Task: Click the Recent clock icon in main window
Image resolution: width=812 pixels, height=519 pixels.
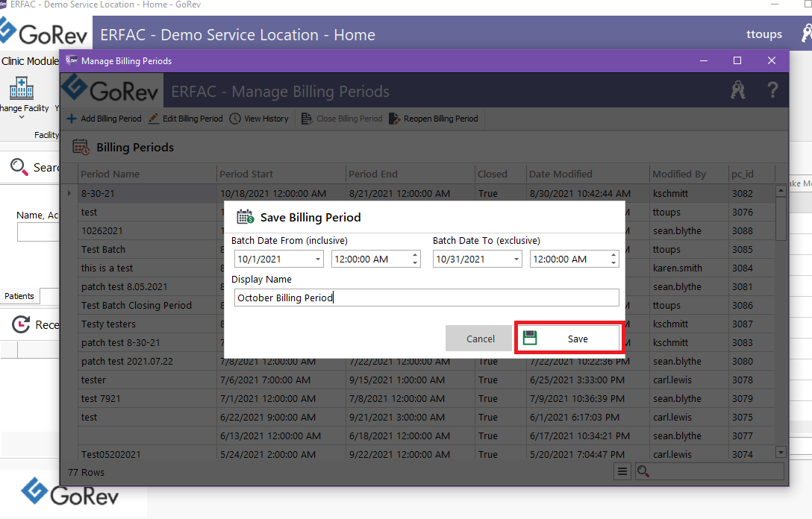Action: (x=21, y=324)
